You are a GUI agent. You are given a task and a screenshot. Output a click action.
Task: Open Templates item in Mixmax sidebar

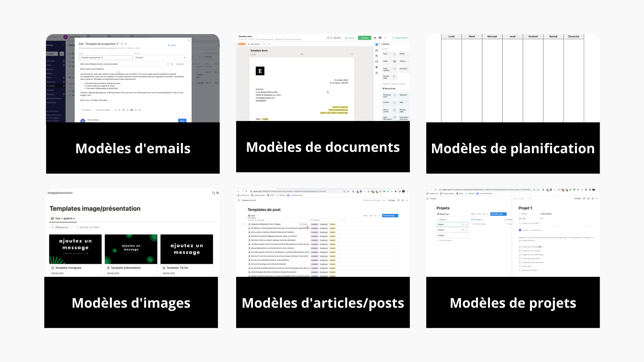coord(51,86)
